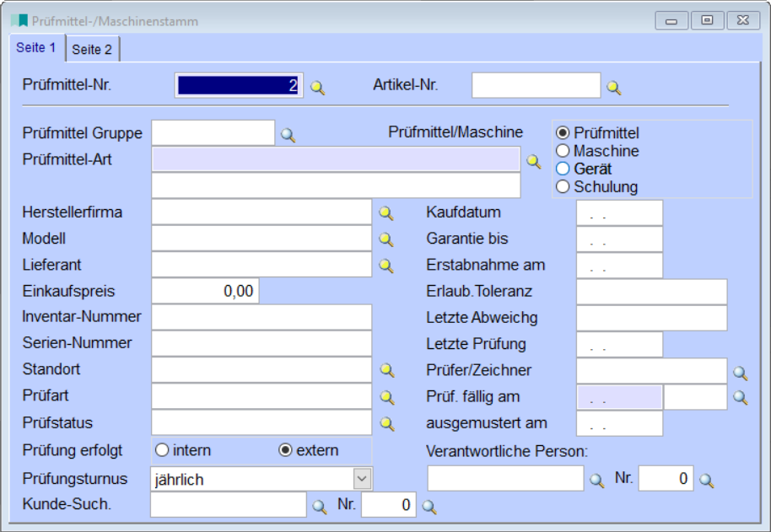This screenshot has height=532, width=771.
Task: Open the Prüfmittel-Art lookup magnifier
Action: coord(533,161)
